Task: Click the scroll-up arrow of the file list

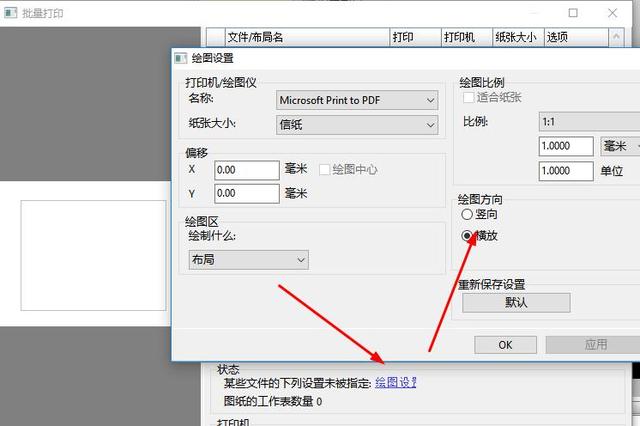Action: tap(616, 37)
